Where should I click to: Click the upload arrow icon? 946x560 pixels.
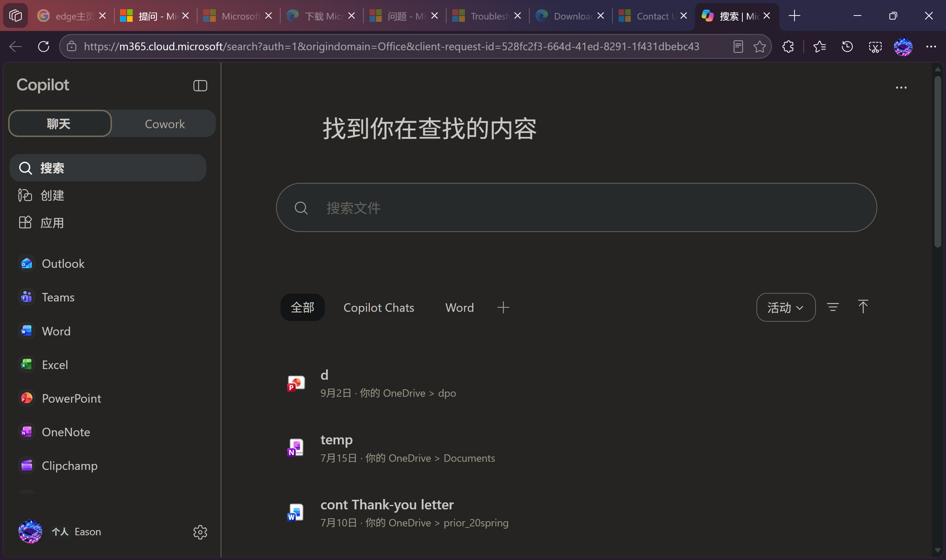point(863,307)
